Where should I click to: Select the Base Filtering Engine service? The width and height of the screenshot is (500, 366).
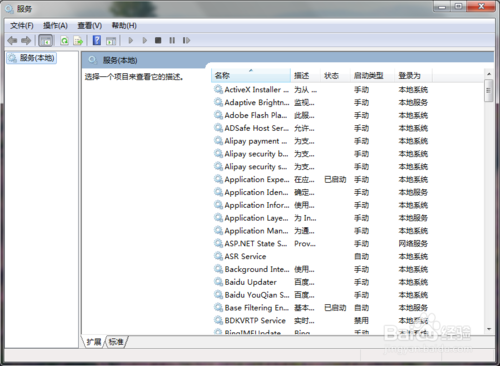coord(321,308)
